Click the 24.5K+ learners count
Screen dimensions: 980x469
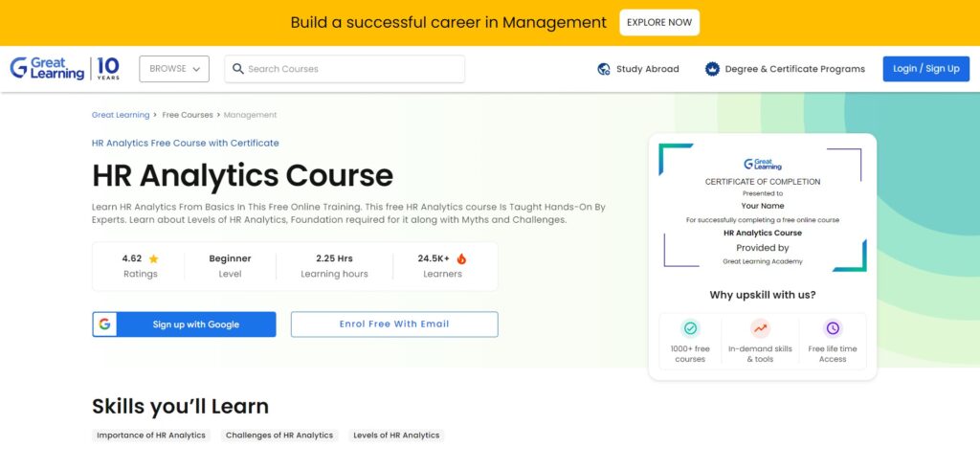point(434,258)
